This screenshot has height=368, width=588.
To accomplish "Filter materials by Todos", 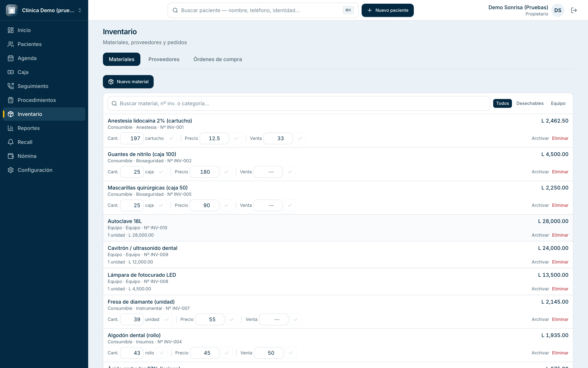I will pyautogui.click(x=502, y=103).
